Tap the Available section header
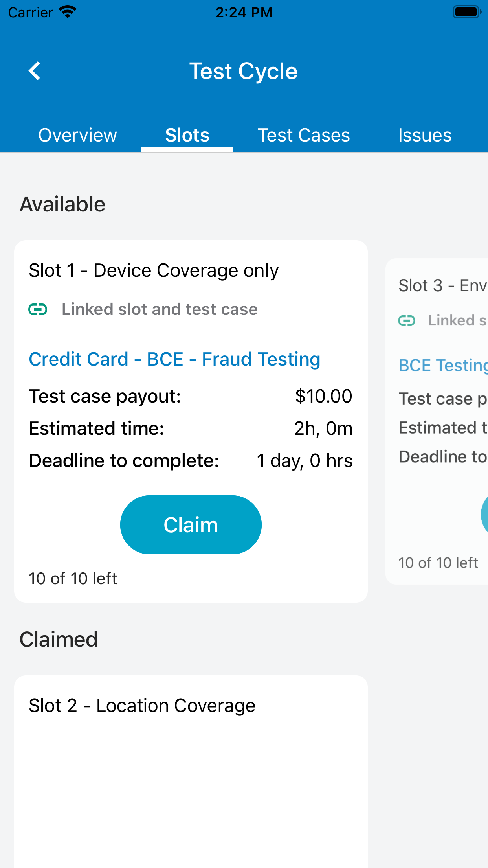This screenshot has height=868, width=488. [x=62, y=204]
